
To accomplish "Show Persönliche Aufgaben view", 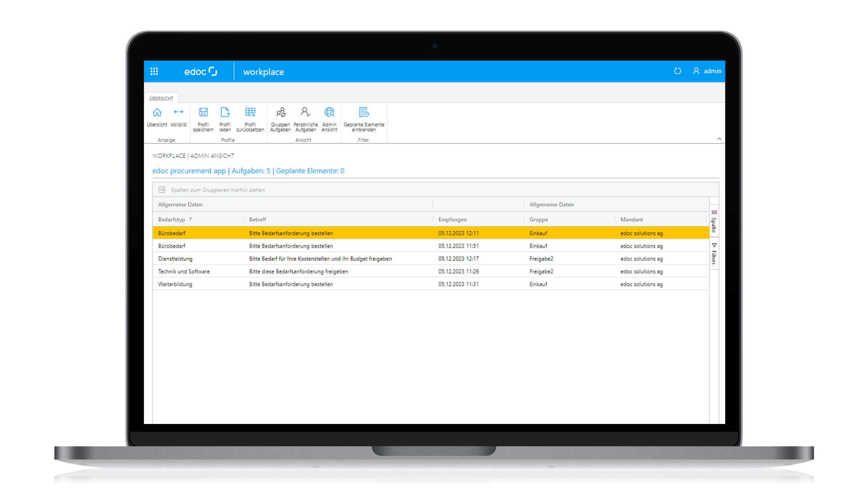I will pyautogui.click(x=306, y=119).
